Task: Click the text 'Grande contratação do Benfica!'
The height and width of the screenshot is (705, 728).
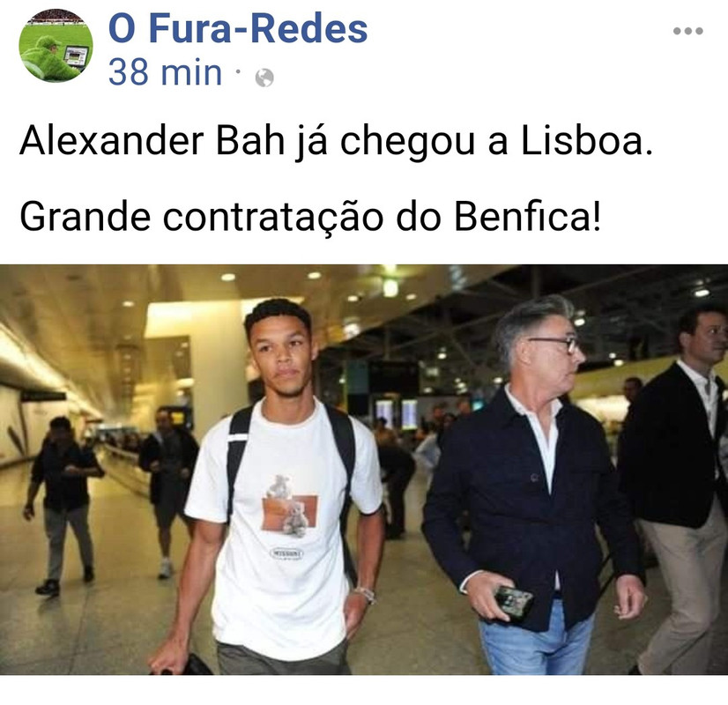Action: pyautogui.click(x=310, y=217)
